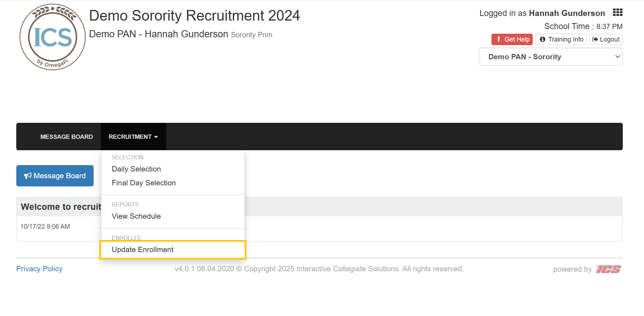Expand the Demo PAN - Sorority dropdown
The width and height of the screenshot is (644, 316).
pyautogui.click(x=551, y=57)
